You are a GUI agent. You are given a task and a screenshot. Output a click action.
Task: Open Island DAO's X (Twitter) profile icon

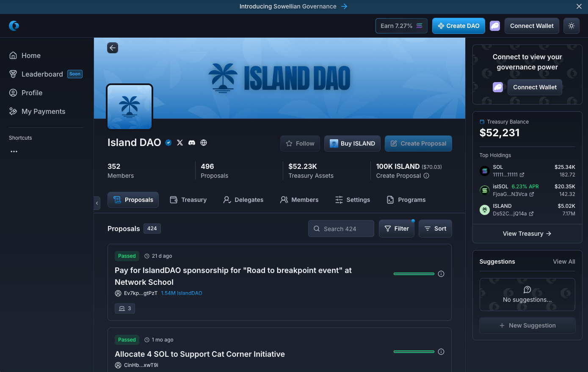[180, 143]
